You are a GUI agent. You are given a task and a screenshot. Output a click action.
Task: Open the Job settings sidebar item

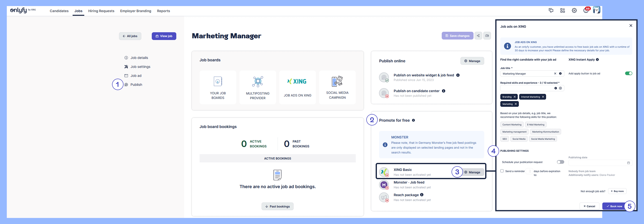[x=140, y=67]
